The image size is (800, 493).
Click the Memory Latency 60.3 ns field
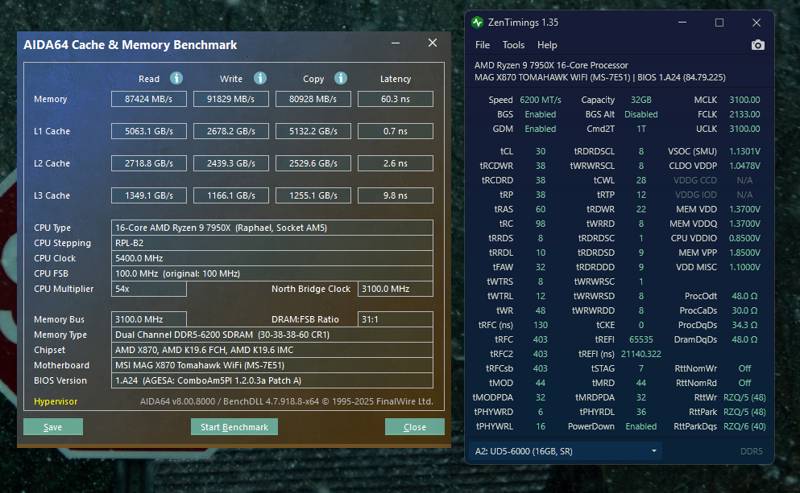395,99
